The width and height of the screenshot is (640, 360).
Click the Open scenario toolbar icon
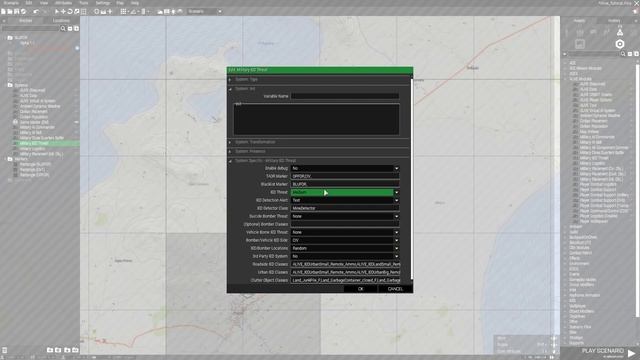10,11
